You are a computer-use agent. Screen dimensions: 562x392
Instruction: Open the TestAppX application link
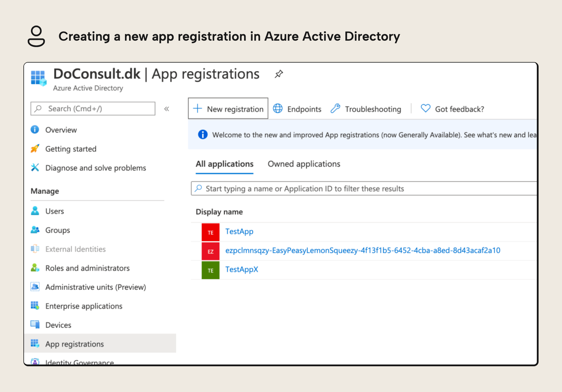click(241, 269)
